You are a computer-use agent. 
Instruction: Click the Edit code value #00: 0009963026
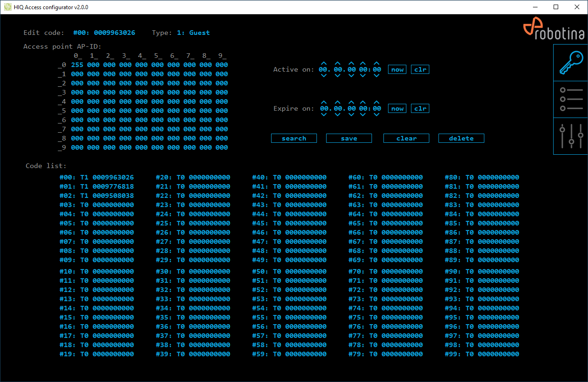point(104,33)
